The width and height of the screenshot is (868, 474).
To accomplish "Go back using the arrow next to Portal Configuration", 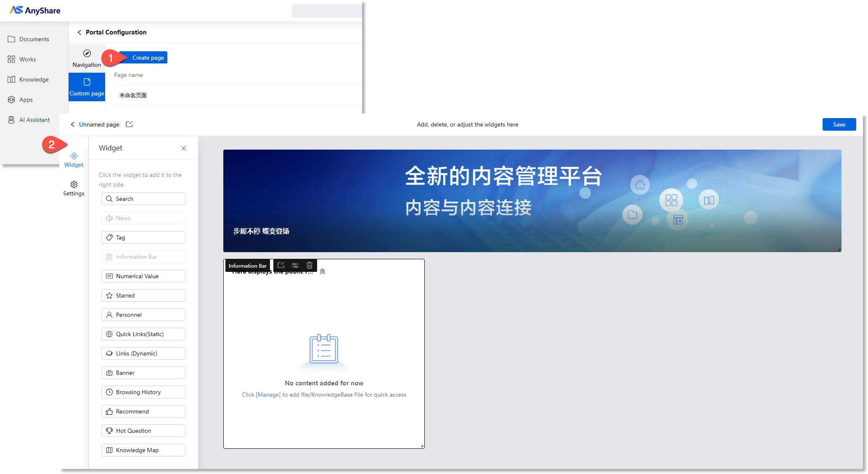I will (x=79, y=32).
